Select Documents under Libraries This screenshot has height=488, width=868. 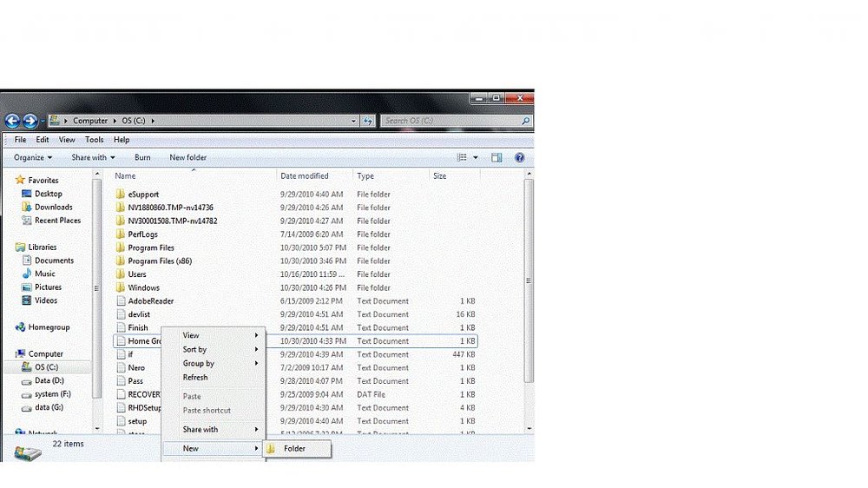(x=54, y=260)
